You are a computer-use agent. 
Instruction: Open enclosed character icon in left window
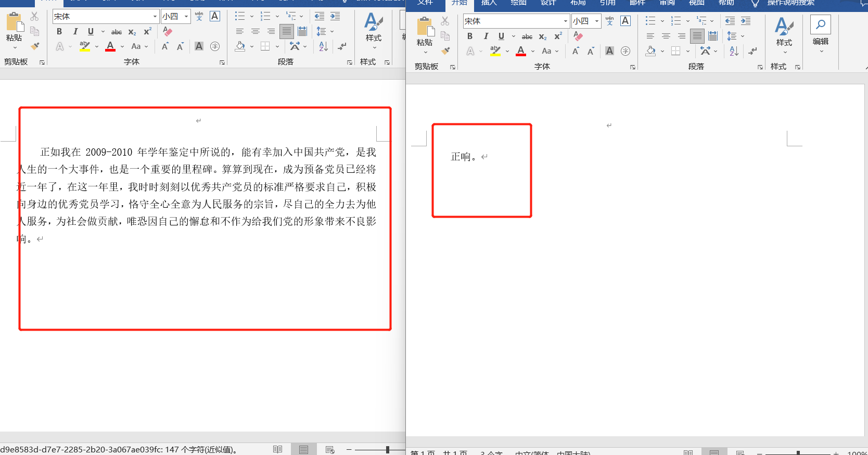(214, 46)
